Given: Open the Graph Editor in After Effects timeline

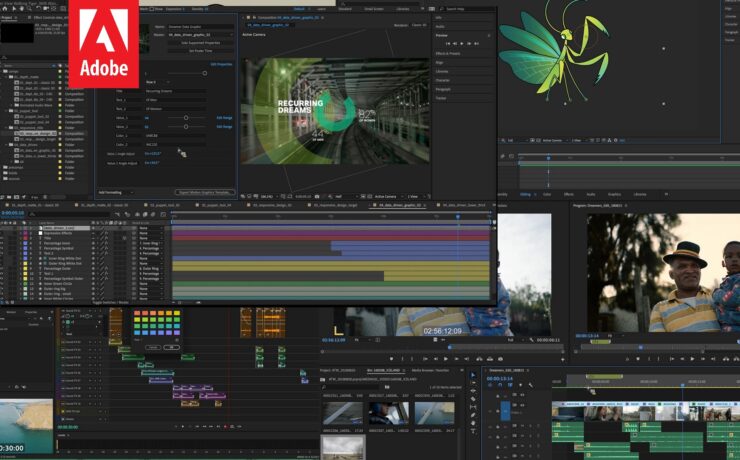Looking at the screenshot, I should pos(163,215).
